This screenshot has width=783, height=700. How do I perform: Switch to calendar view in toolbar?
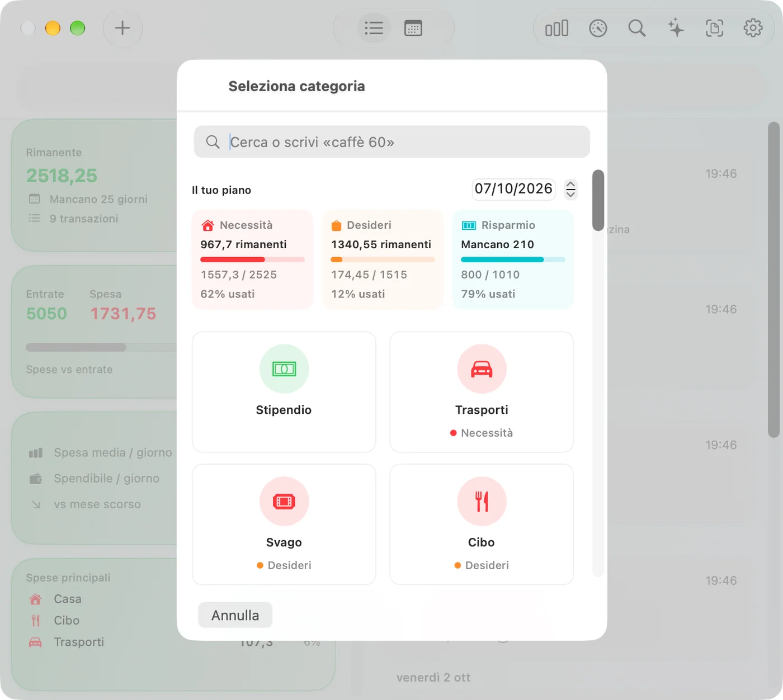413,28
